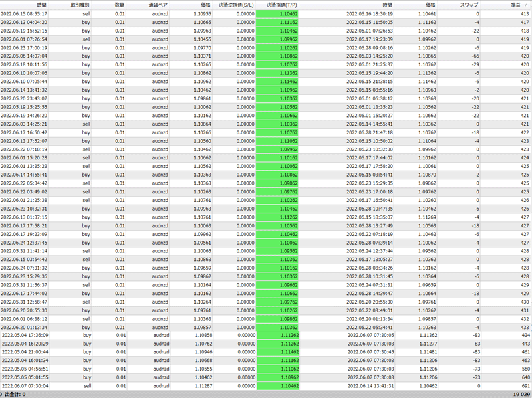Click the swap value -29
This screenshot has width=532, height=398.
click(475, 64)
